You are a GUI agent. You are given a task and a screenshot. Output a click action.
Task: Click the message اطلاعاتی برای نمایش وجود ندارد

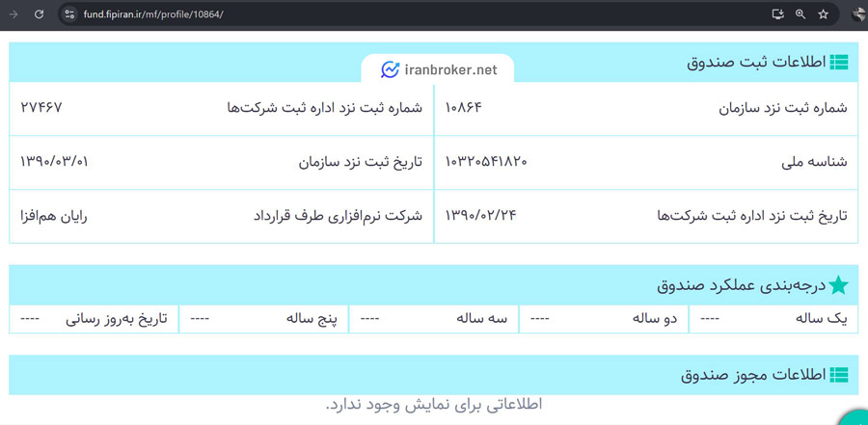434,405
